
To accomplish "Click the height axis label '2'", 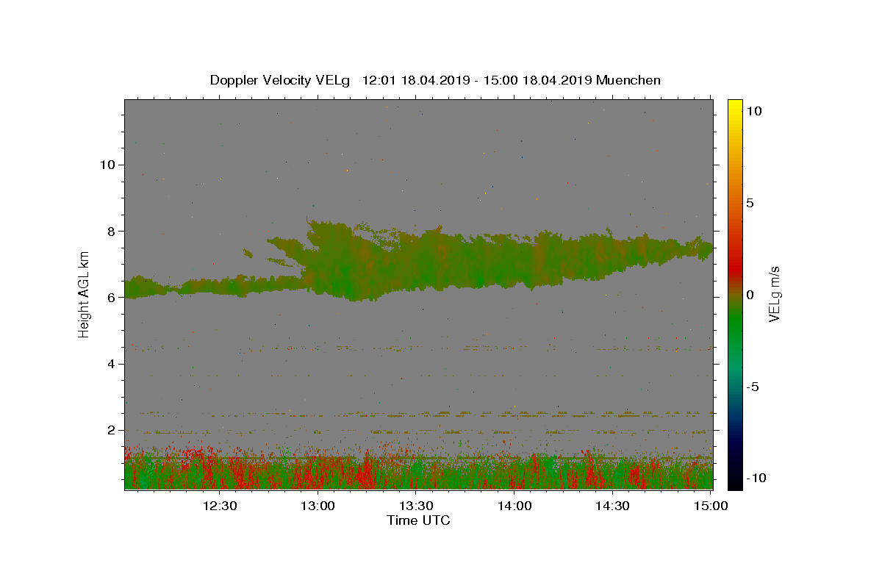I will (112, 430).
